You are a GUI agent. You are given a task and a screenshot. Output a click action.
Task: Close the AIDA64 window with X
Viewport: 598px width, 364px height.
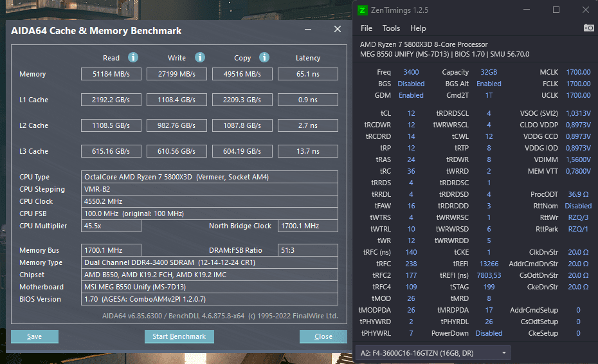coord(337,29)
